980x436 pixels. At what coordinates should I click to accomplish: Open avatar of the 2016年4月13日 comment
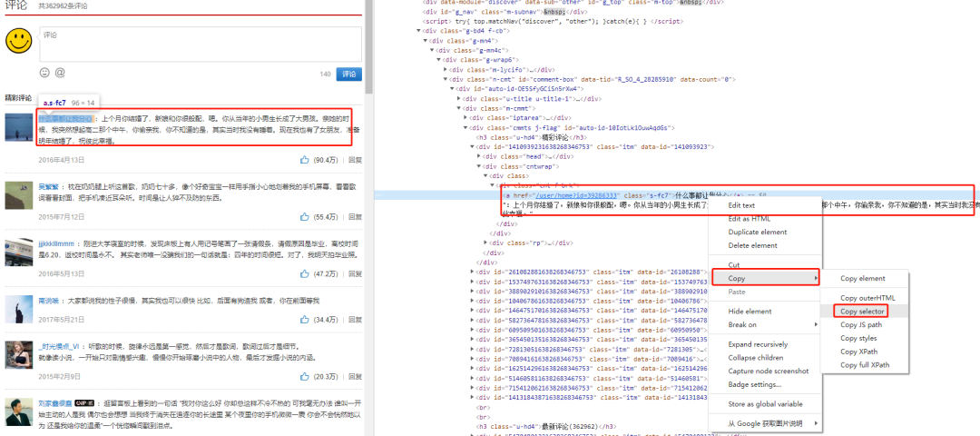coord(19,127)
